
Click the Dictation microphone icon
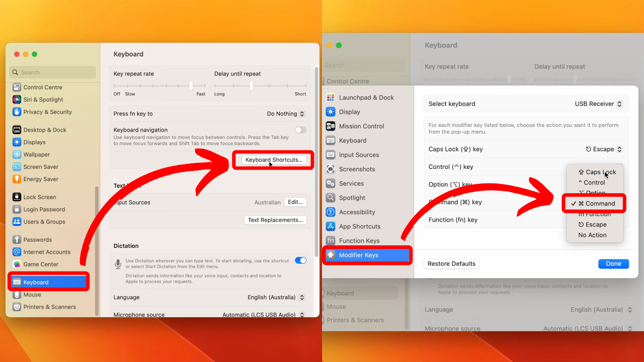[118, 264]
